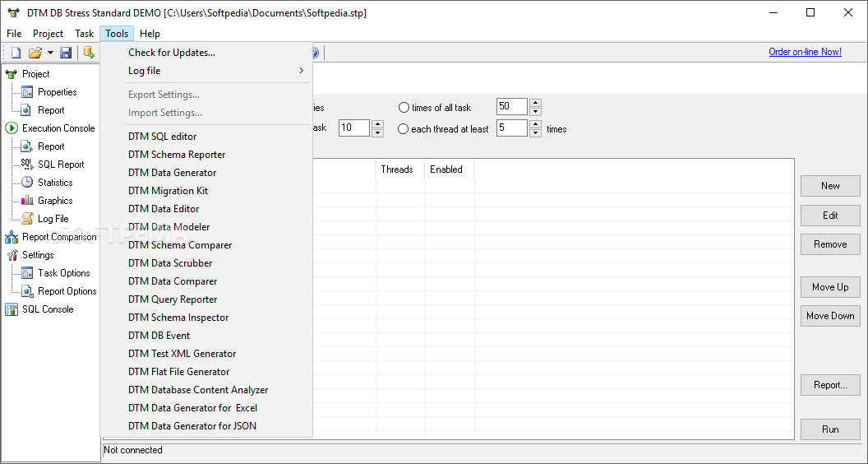Click Report icon under Execution Console
Viewport: 868px width, 464px height.
[x=27, y=146]
